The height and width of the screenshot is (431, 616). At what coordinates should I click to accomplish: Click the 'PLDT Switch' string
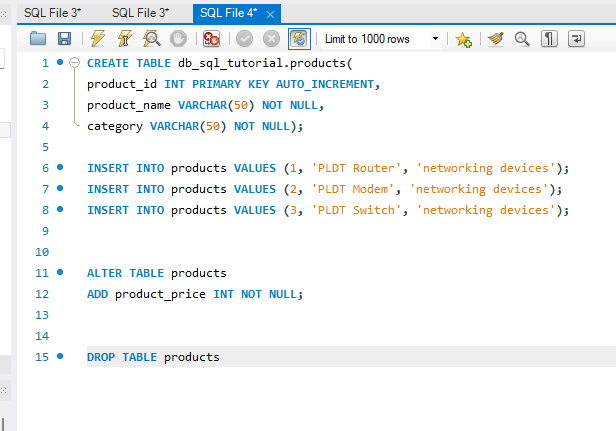356,210
